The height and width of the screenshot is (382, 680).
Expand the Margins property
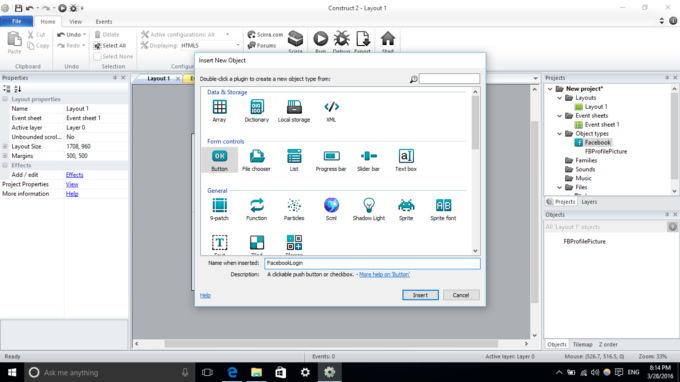point(5,156)
